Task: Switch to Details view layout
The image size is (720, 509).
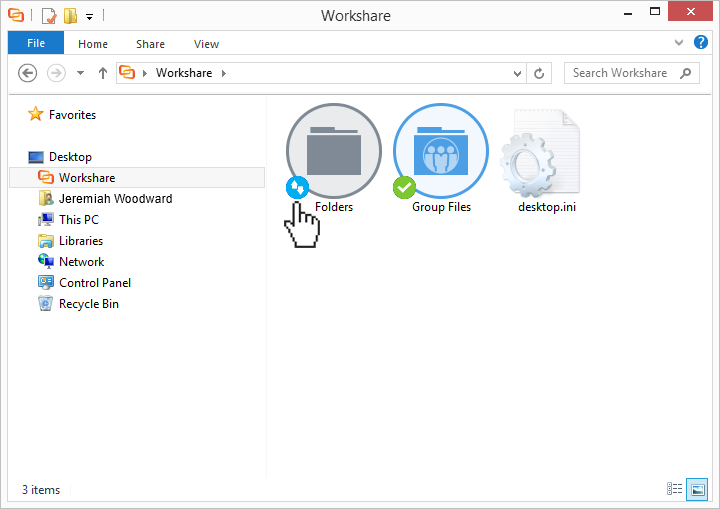Action: coord(675,489)
